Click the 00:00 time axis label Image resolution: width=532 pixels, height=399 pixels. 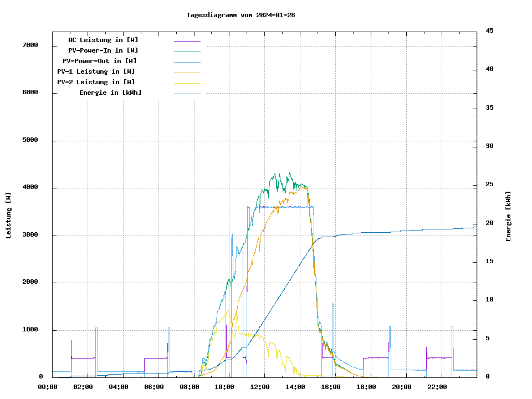coord(47,387)
